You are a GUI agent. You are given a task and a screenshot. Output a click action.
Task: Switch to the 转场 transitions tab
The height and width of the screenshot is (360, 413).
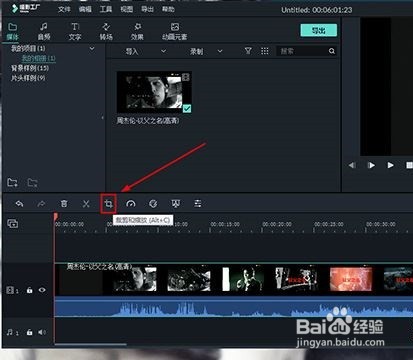pos(106,31)
